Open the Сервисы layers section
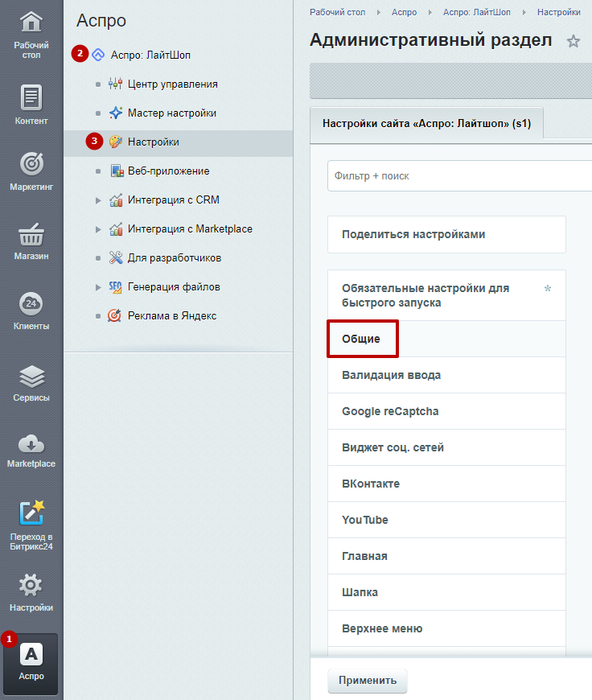 point(31,383)
